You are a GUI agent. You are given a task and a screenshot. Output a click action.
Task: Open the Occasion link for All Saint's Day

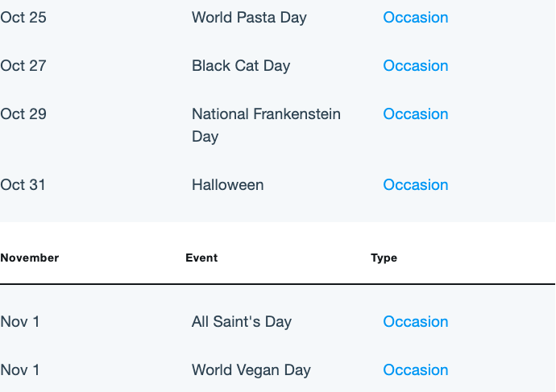click(416, 321)
